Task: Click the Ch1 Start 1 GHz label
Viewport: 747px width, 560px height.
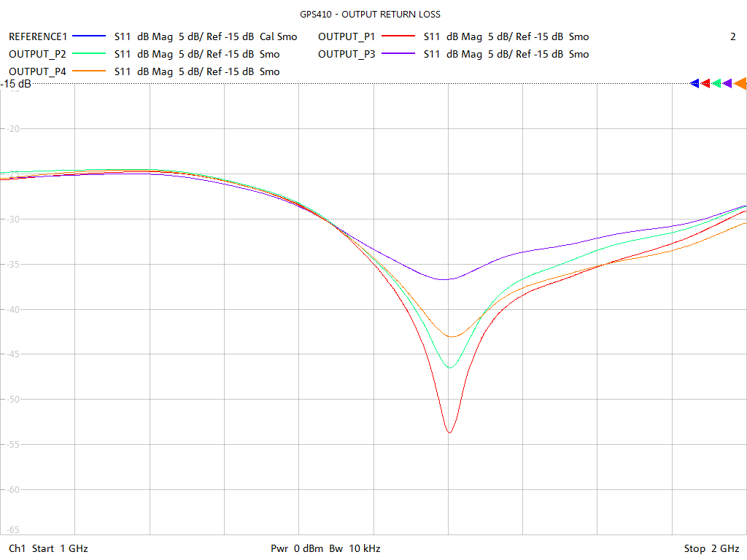Action: tap(48, 548)
